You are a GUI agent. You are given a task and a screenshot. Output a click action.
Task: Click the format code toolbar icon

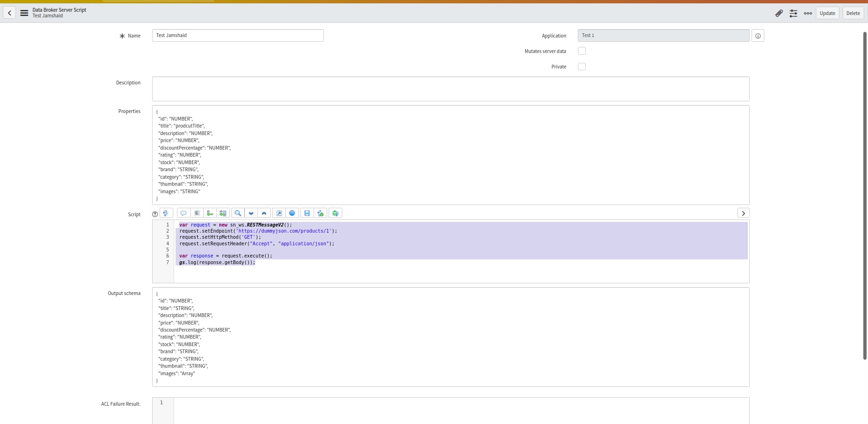[x=197, y=213]
